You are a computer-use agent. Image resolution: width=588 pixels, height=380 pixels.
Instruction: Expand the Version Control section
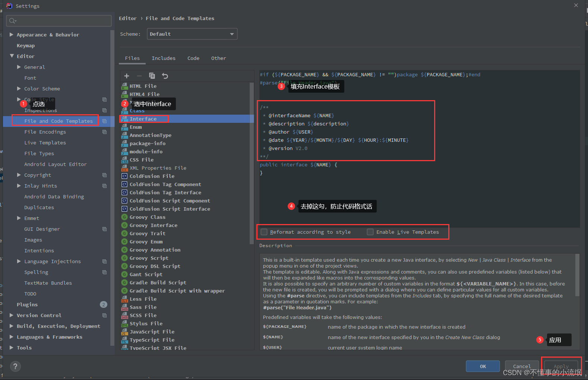(x=12, y=315)
